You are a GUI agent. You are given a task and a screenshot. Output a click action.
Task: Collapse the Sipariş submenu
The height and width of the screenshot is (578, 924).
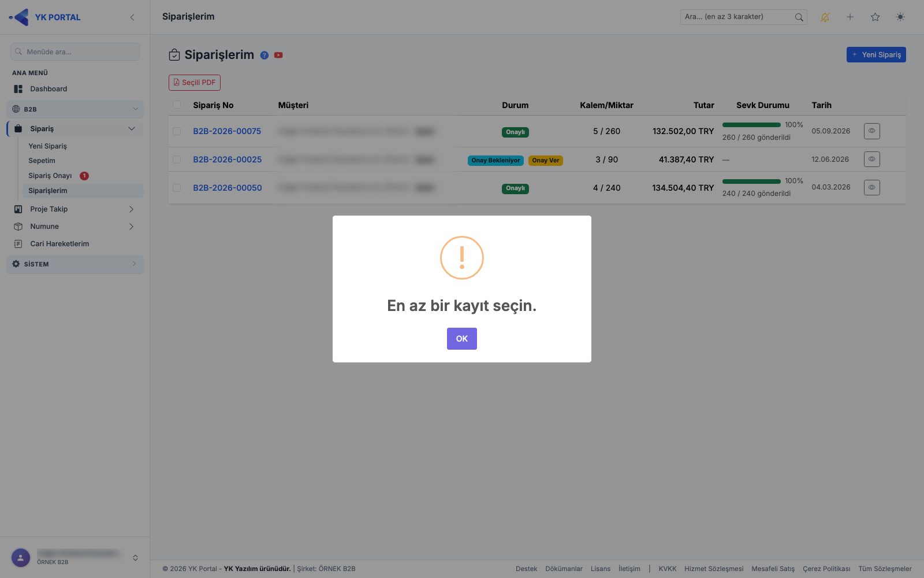(75, 129)
